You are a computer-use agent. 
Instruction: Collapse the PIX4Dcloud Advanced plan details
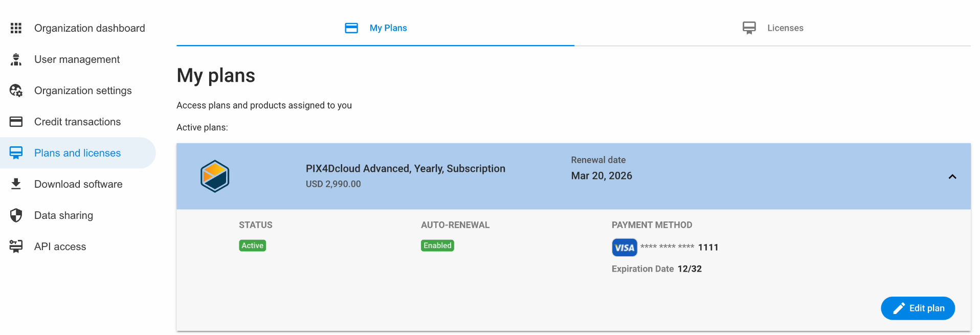click(952, 176)
